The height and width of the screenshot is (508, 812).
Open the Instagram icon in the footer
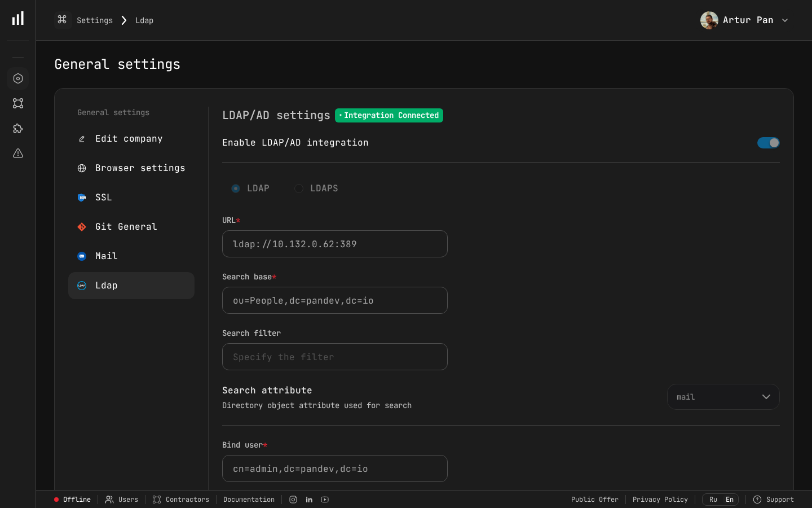(x=293, y=500)
